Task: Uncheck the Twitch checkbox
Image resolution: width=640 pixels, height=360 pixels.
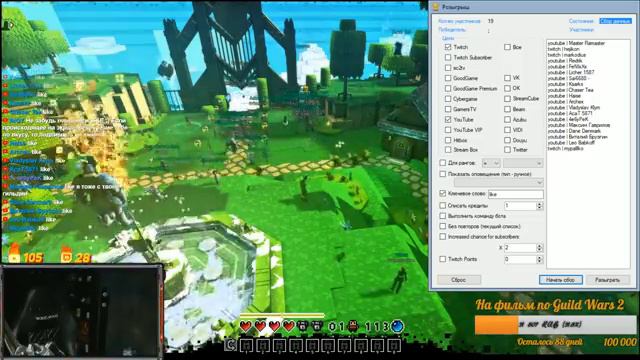Action: point(448,47)
